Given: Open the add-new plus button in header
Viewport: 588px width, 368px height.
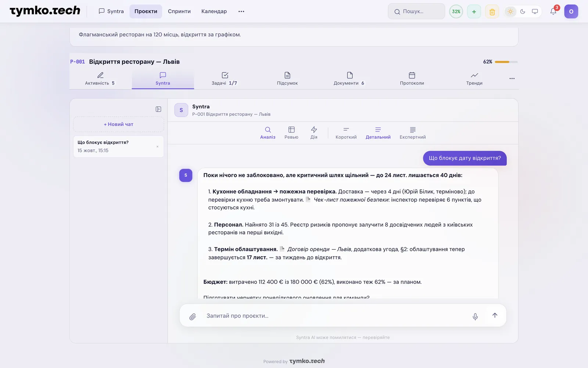Looking at the screenshot, I should click(474, 11).
